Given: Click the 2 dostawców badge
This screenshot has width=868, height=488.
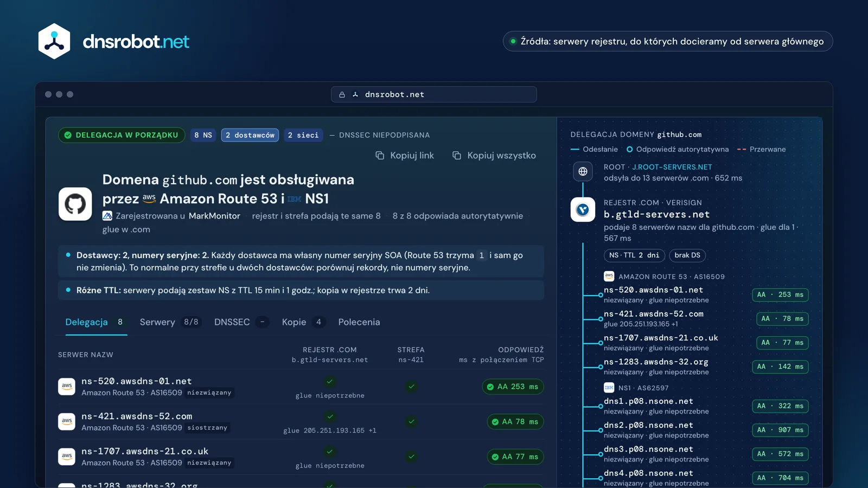Looking at the screenshot, I should pos(250,135).
